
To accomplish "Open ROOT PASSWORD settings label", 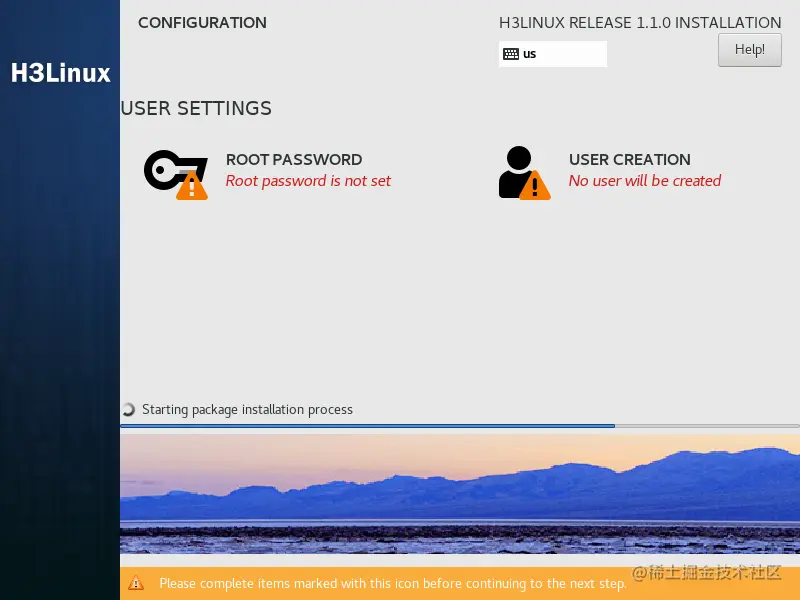I will pos(294,160).
